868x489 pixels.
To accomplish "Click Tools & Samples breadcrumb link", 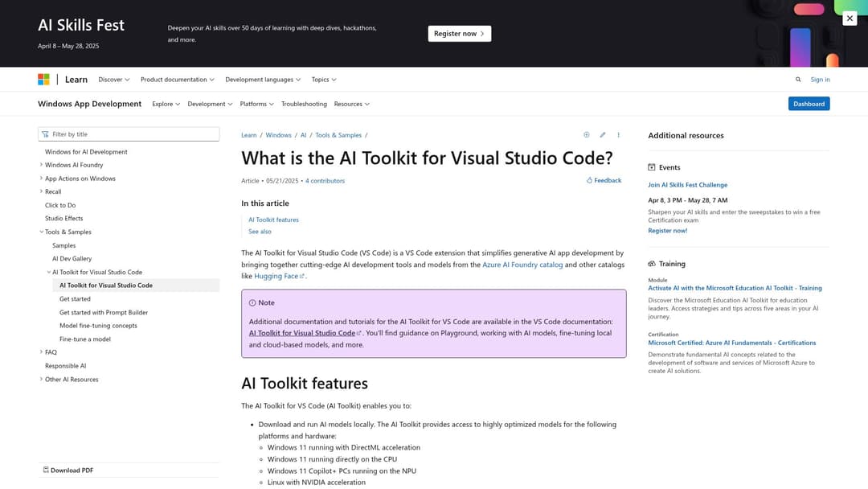I will click(x=338, y=134).
